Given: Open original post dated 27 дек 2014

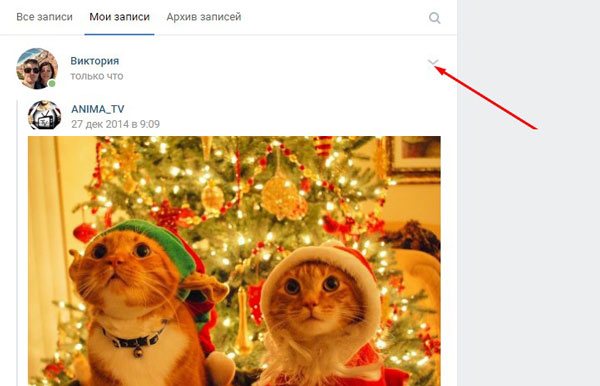Looking at the screenshot, I should point(115,124).
